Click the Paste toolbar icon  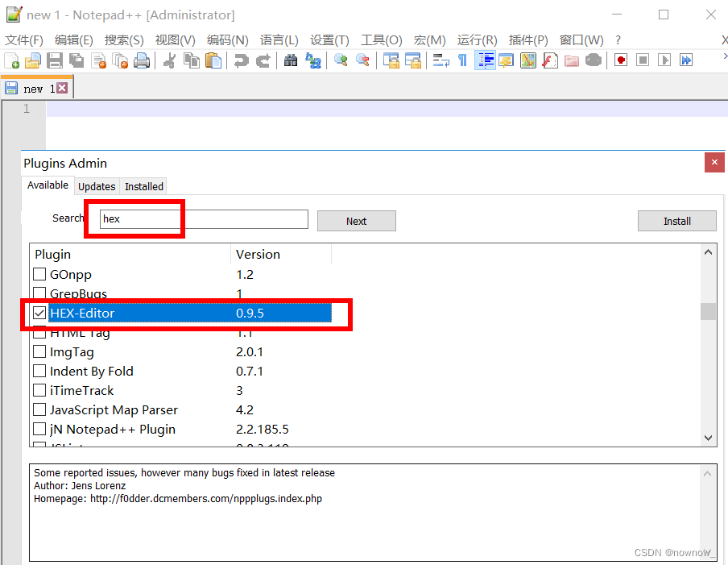(213, 60)
